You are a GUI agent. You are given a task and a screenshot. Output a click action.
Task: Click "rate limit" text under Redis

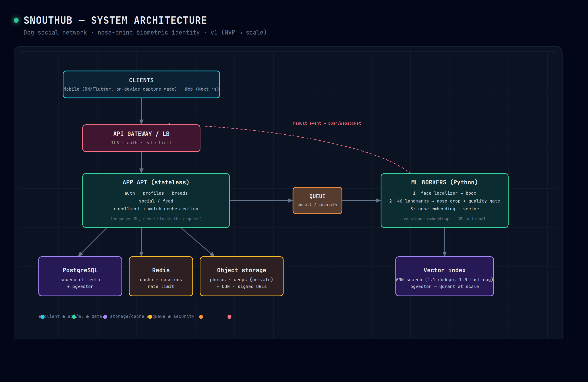coord(161,286)
